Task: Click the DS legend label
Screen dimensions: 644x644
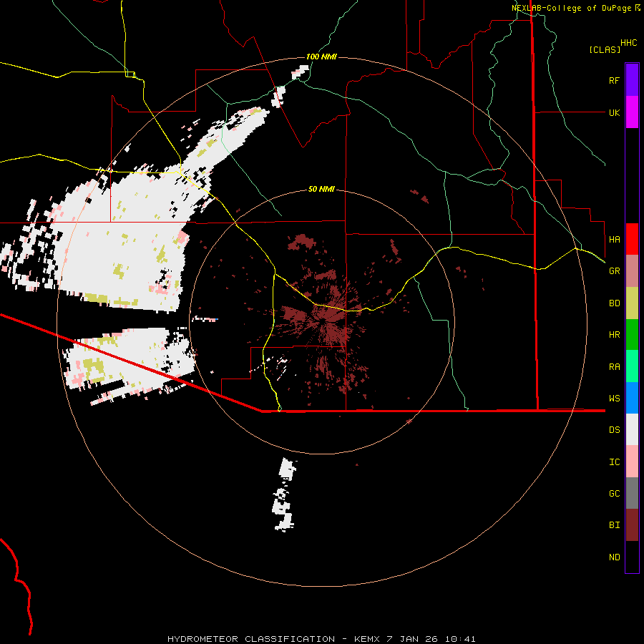Action: 614,430
